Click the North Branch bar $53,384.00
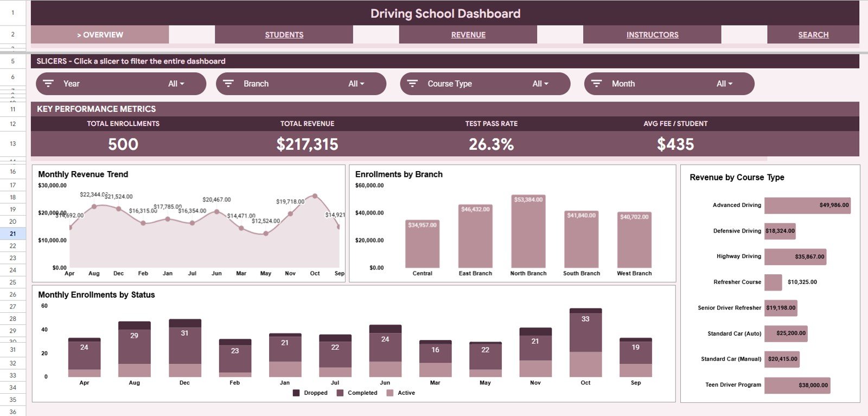The height and width of the screenshot is (416, 868). [528, 231]
